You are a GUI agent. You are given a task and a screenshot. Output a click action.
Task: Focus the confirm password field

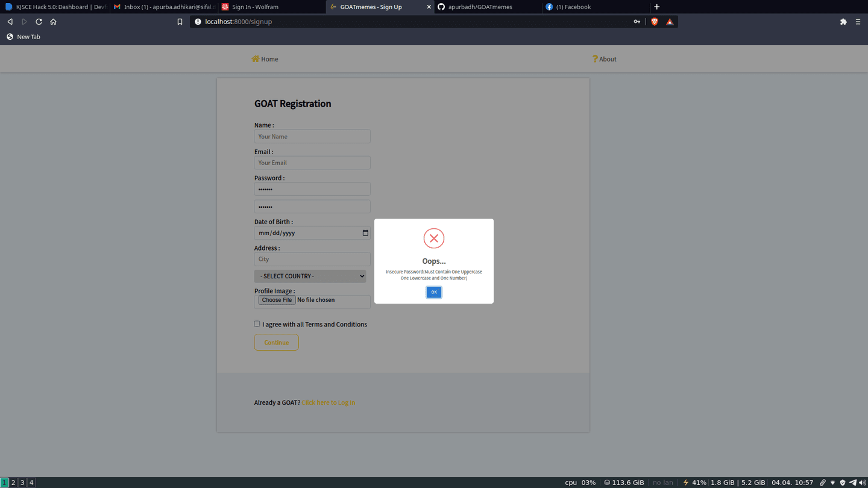tap(312, 207)
